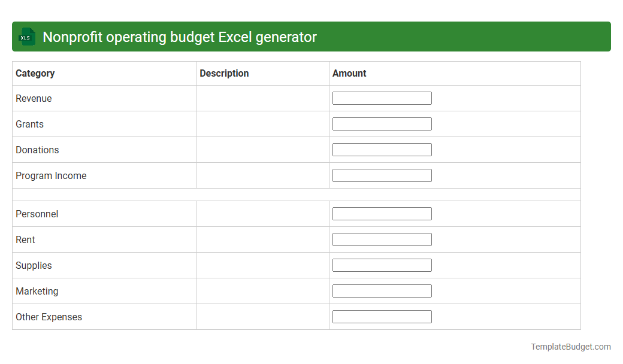Select the Revenue row label
The image size is (623, 364).
34,98
